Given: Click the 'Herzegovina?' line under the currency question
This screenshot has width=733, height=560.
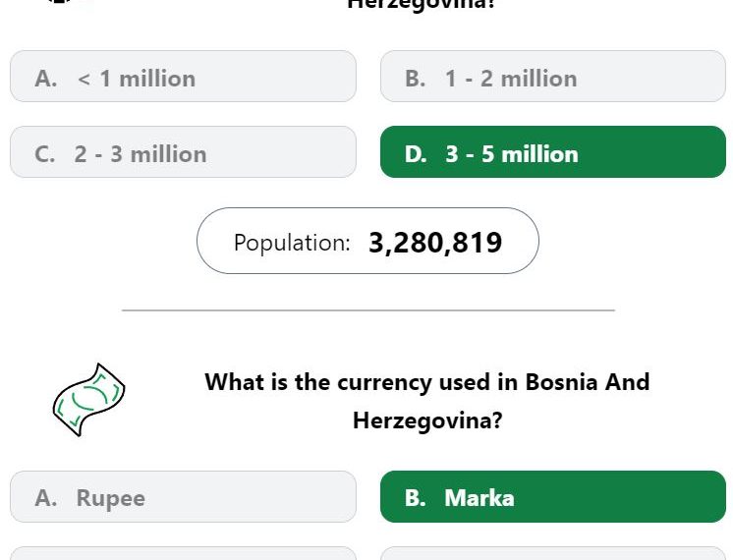Looking at the screenshot, I should coord(427,420).
